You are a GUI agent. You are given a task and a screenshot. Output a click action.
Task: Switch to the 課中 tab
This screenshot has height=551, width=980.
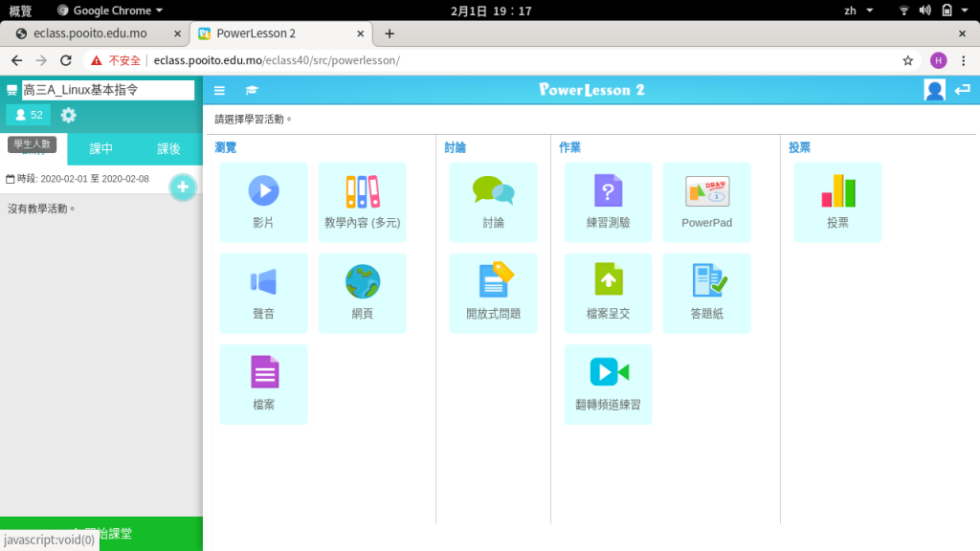tap(101, 148)
